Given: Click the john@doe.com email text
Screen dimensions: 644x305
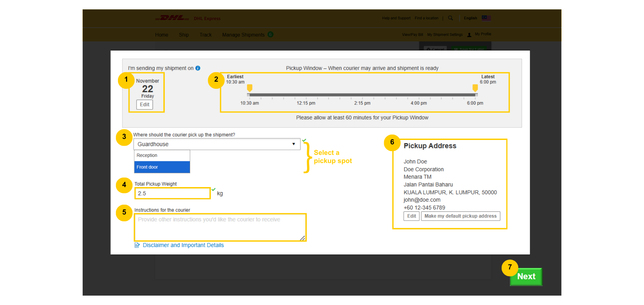Looking at the screenshot, I should tap(422, 200).
